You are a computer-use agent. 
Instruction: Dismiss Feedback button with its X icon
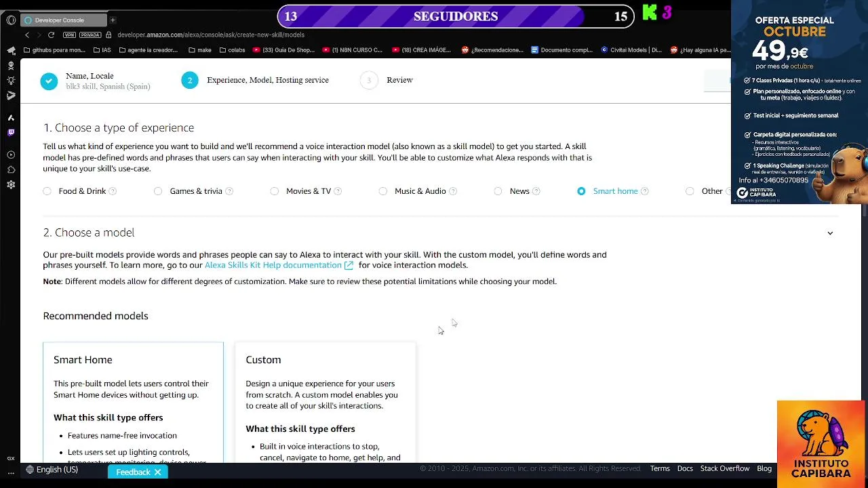157,472
